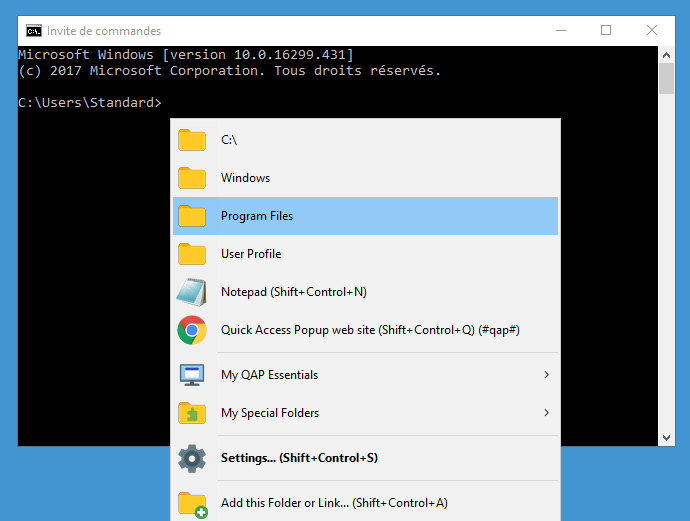The height and width of the screenshot is (521, 690).
Task: Open User Profile from the menu
Action: click(x=365, y=254)
